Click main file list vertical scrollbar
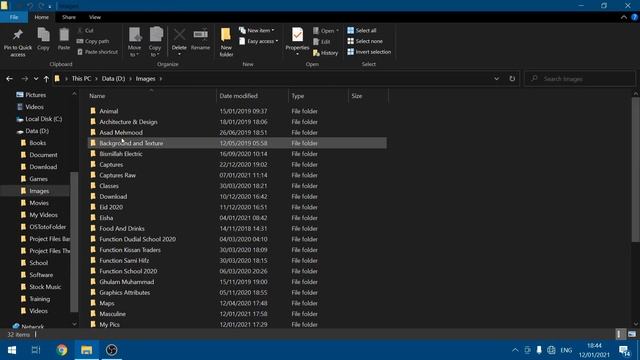 click(636, 169)
